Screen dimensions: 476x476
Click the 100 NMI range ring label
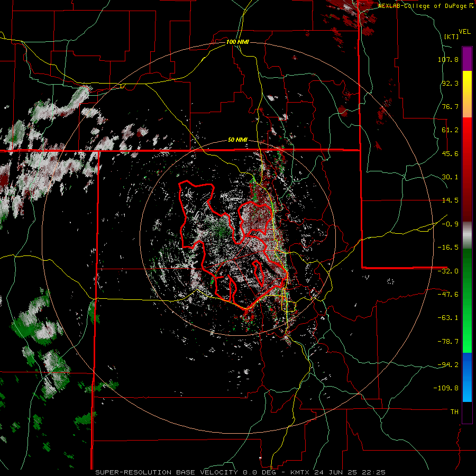(x=237, y=42)
